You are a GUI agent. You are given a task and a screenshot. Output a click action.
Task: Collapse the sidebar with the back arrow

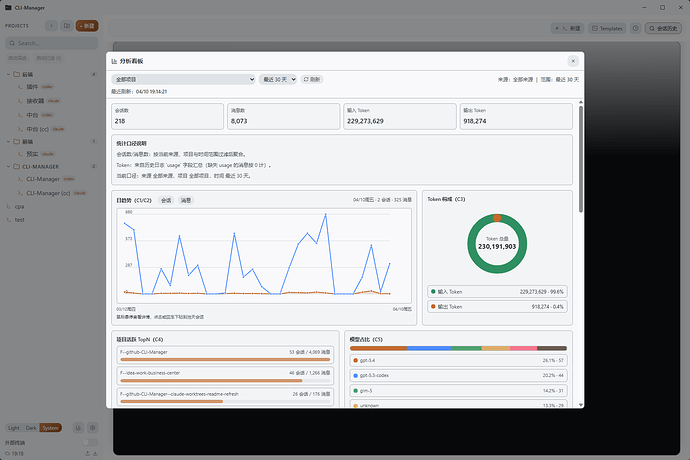pyautogui.click(x=51, y=26)
